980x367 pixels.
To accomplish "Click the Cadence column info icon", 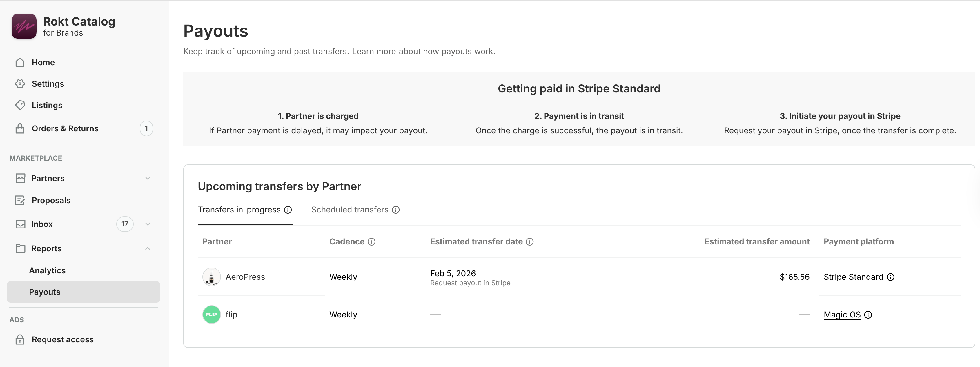I will pyautogui.click(x=371, y=242).
